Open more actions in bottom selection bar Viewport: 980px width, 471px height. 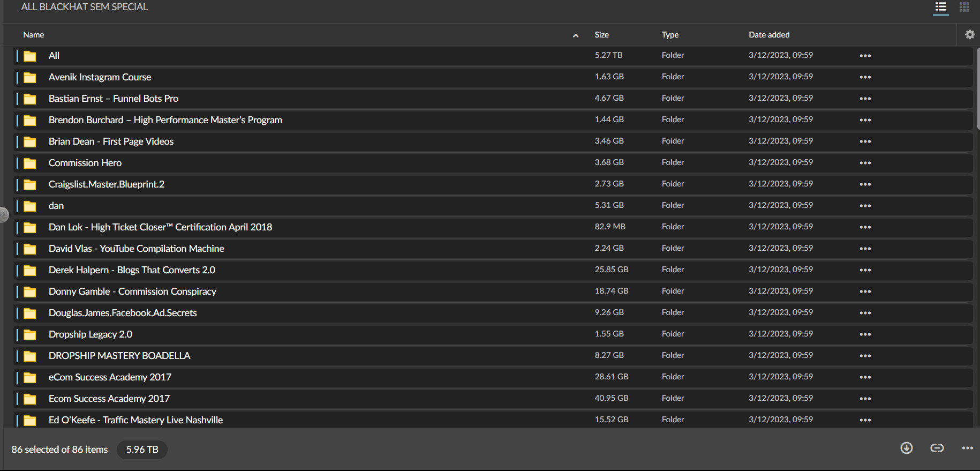pos(968,448)
